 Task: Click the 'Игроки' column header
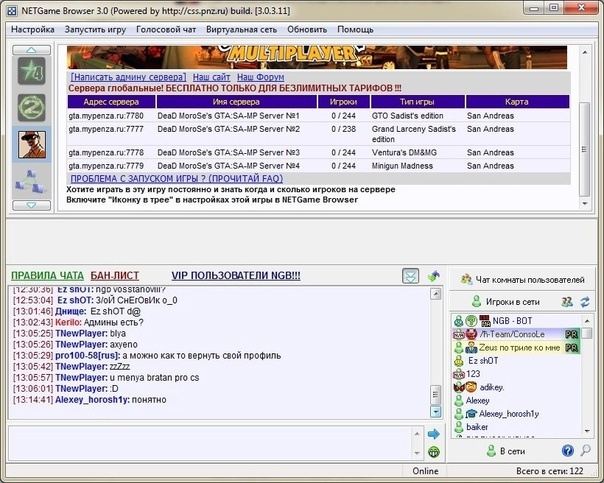point(343,102)
